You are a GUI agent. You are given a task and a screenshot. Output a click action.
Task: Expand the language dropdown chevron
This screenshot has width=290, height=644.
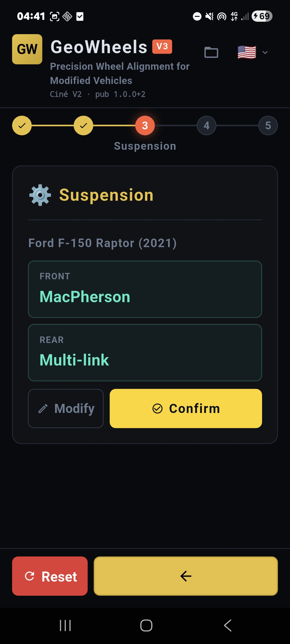coord(265,52)
